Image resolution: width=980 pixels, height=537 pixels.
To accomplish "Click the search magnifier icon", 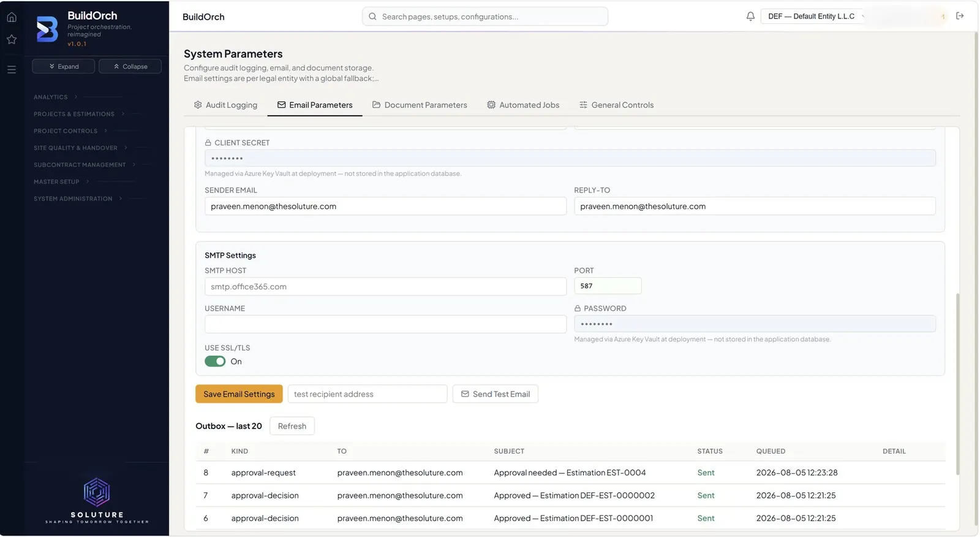I will [372, 17].
